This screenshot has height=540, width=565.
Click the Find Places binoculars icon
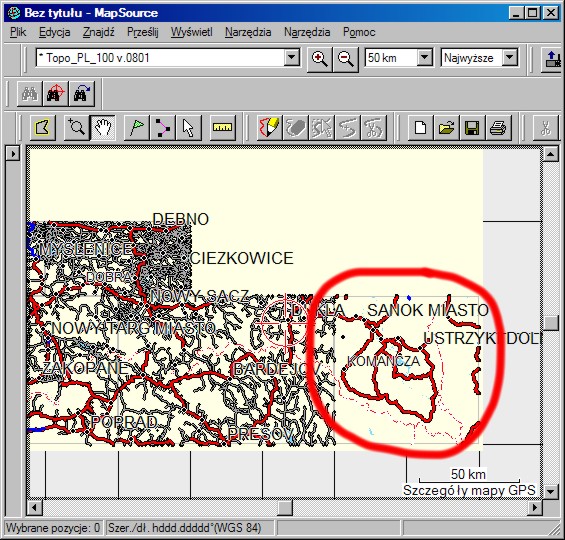coord(30,94)
